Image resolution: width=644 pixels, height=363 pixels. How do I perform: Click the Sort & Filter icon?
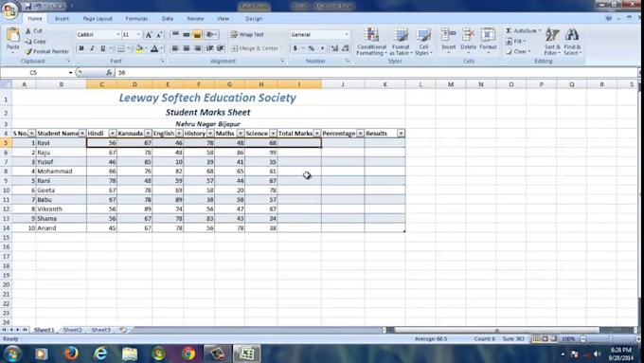click(x=552, y=41)
